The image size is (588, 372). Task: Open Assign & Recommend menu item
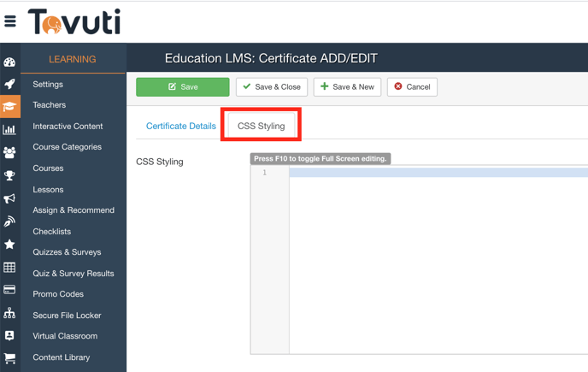[x=73, y=210]
